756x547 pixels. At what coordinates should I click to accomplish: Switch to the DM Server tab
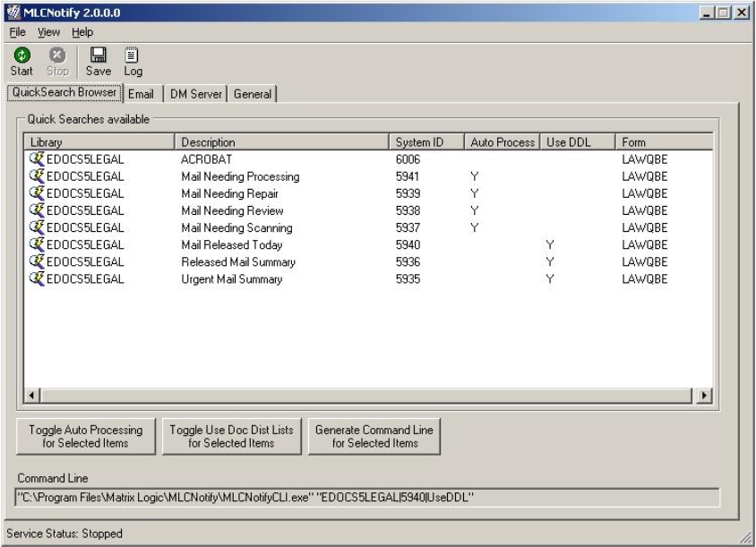coord(196,94)
